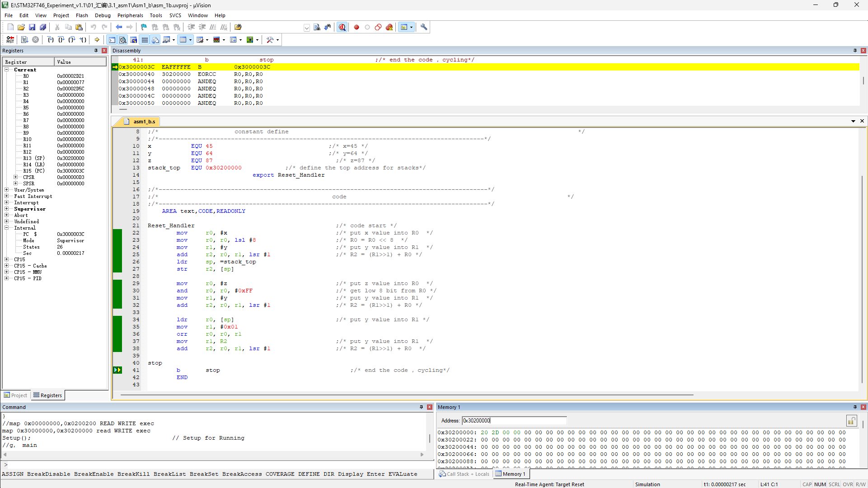Image resolution: width=868 pixels, height=488 pixels.
Task: Click the R0 register value 0x00002D21
Action: pos(70,76)
